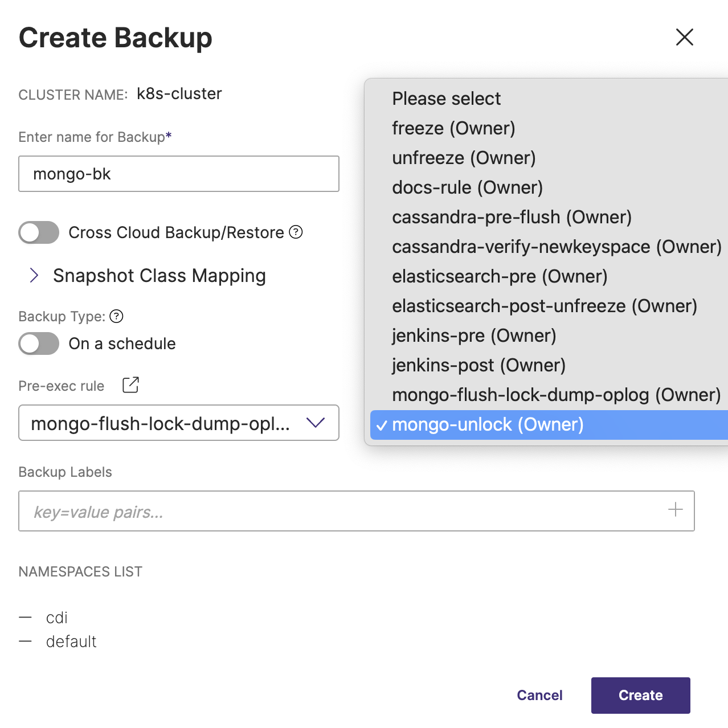The width and height of the screenshot is (728, 728).
Task: Pick cassandra-pre-flush (Owner) rule
Action: pos(512,217)
